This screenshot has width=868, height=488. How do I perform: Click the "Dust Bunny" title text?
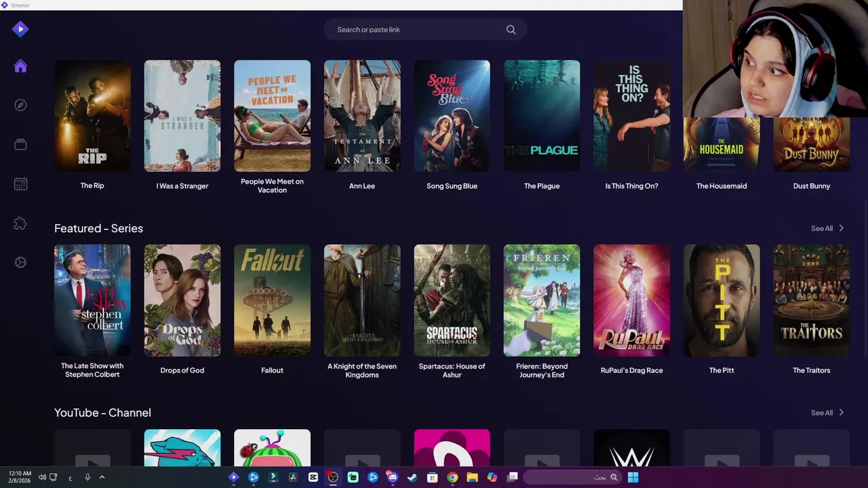(x=811, y=186)
